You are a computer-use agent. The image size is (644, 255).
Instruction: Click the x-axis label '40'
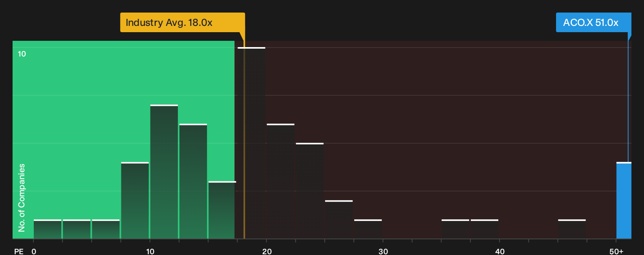pyautogui.click(x=500, y=251)
